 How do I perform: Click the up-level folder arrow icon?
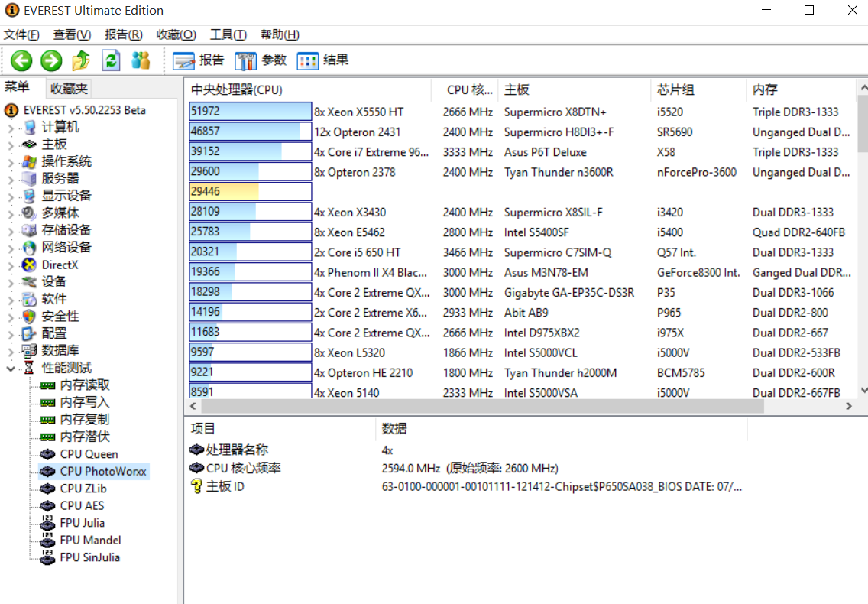pos(81,60)
